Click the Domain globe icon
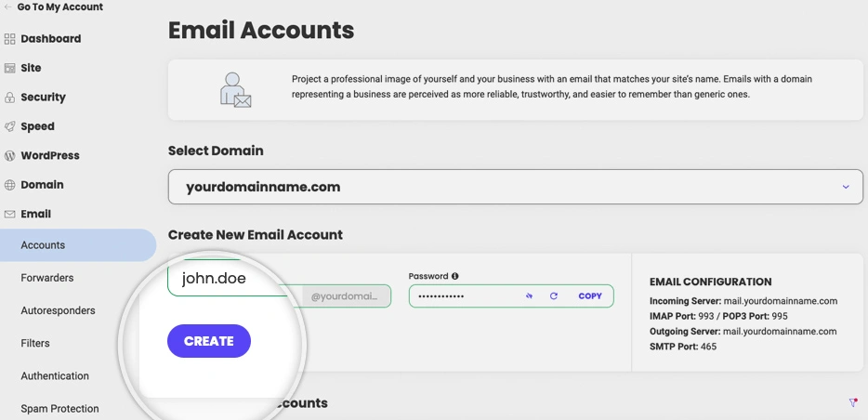This screenshot has height=420, width=868. (x=10, y=185)
